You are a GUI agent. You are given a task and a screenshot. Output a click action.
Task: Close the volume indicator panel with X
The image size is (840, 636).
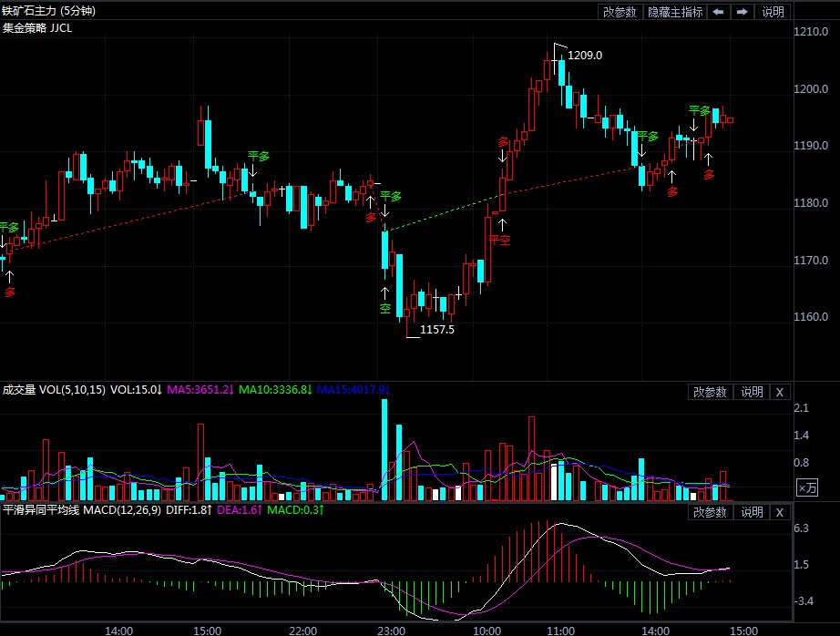pos(779,392)
